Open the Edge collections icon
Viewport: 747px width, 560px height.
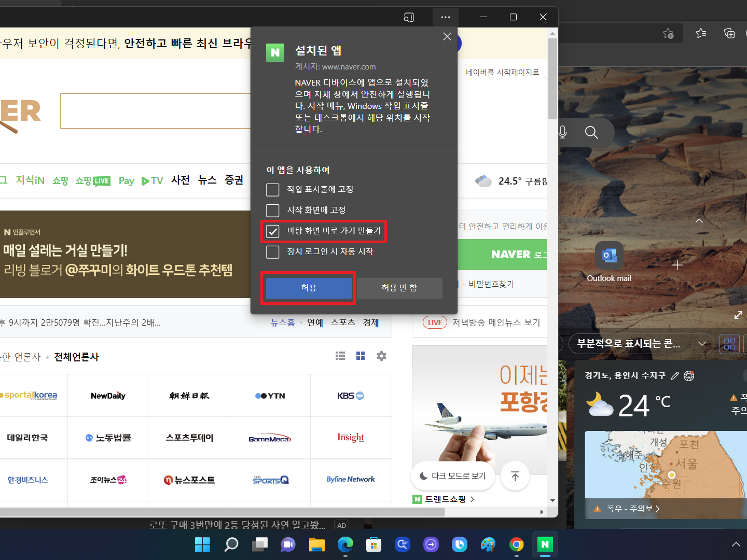tap(729, 33)
